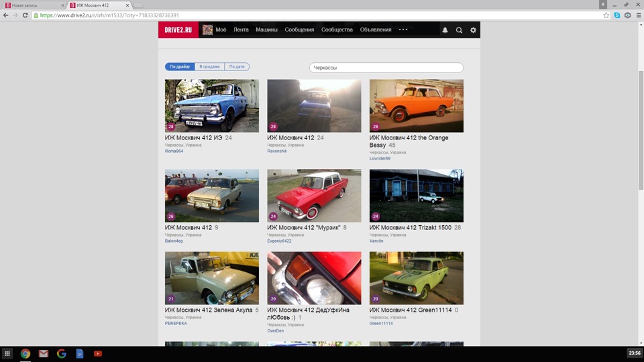Viewport: 644px width, 362px height.
Task: Click the browser address bar URL
Action: 109,15
